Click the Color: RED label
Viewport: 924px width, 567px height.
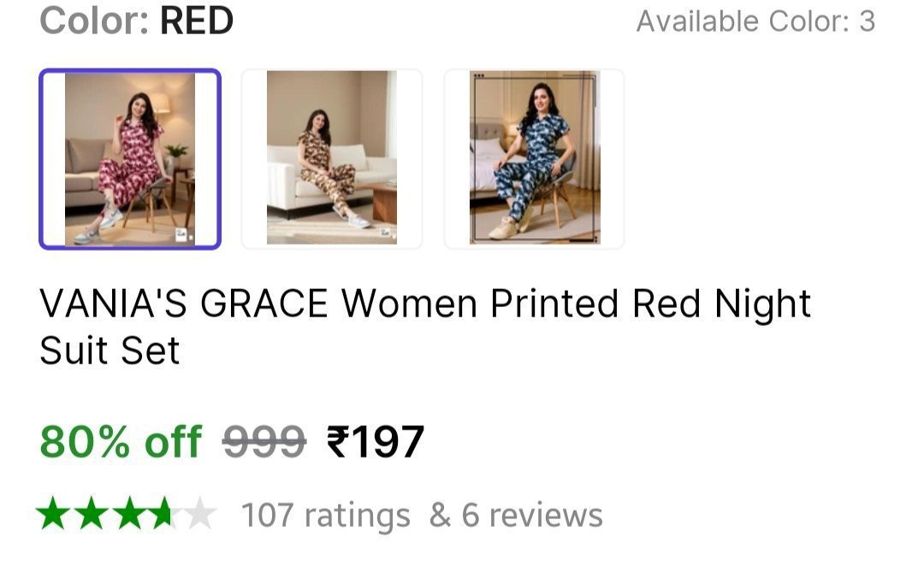click(94, 21)
